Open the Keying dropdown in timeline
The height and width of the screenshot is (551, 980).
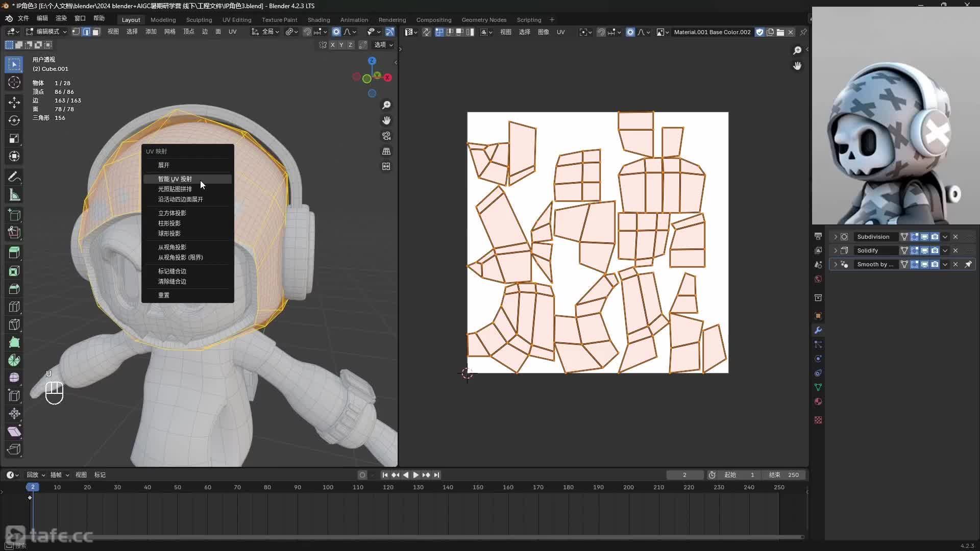[60, 475]
